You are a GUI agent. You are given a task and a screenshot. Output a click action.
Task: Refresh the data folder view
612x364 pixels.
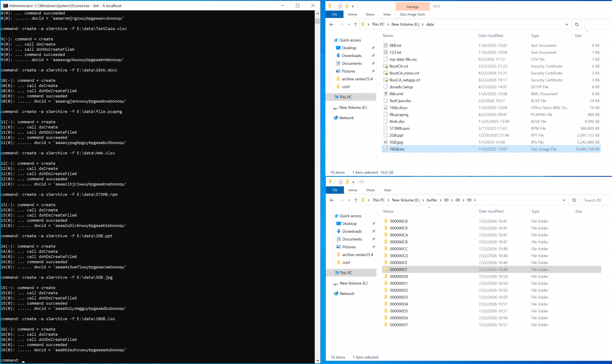577,24
